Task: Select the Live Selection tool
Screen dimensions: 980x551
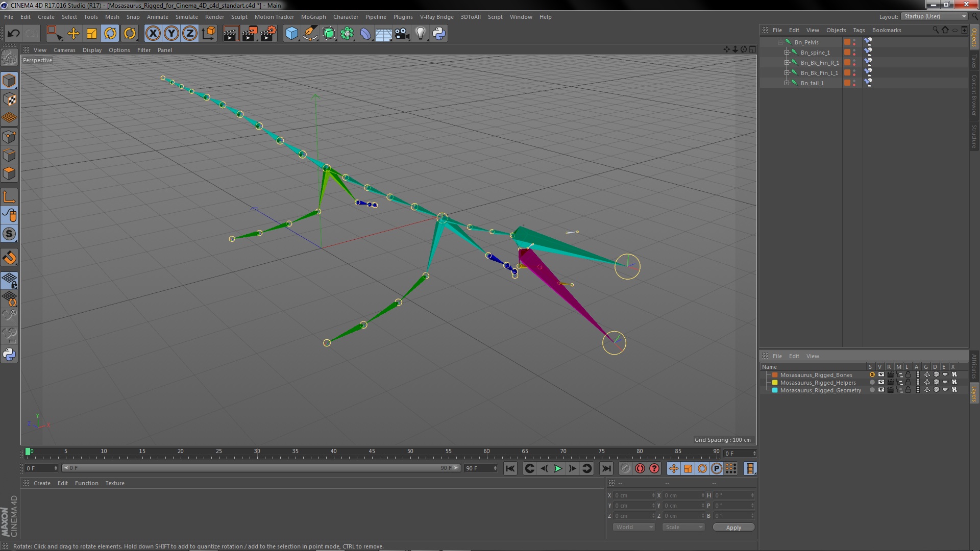Action: (54, 34)
